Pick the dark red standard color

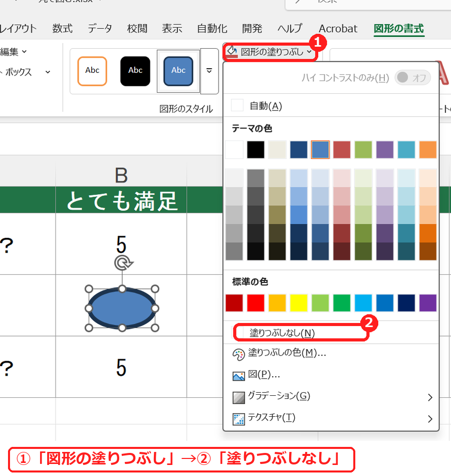(x=234, y=302)
